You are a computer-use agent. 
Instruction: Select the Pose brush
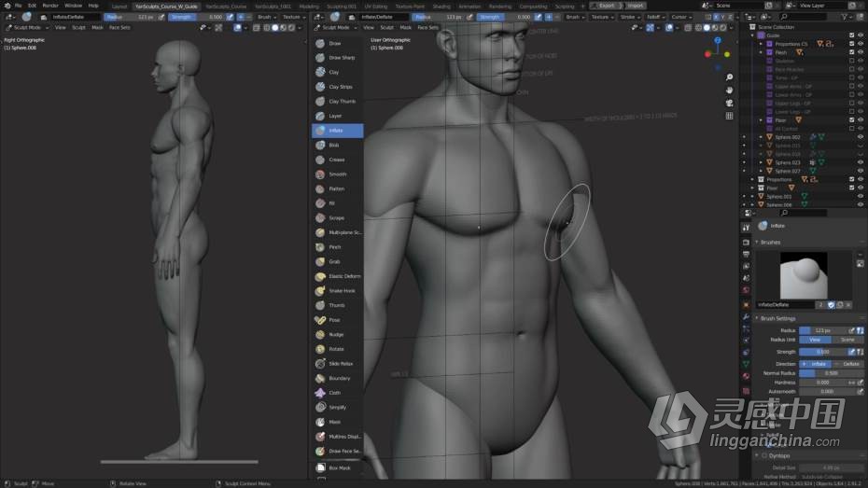pyautogui.click(x=338, y=320)
